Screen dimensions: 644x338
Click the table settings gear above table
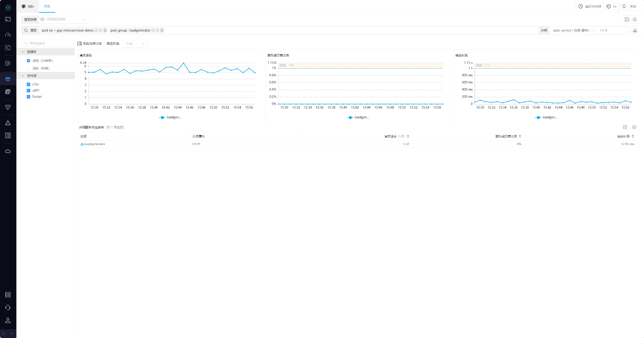click(634, 127)
